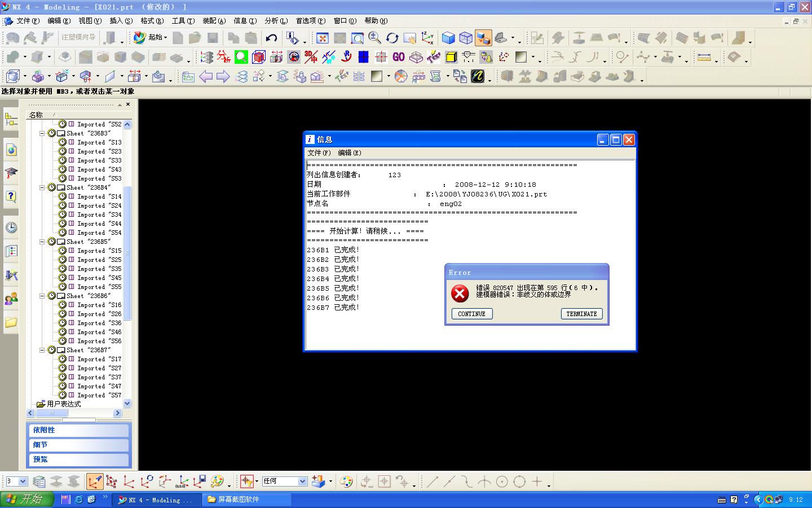Switch to 屏幕截图软件 taskbar window
812x508 pixels.
pos(247,500)
